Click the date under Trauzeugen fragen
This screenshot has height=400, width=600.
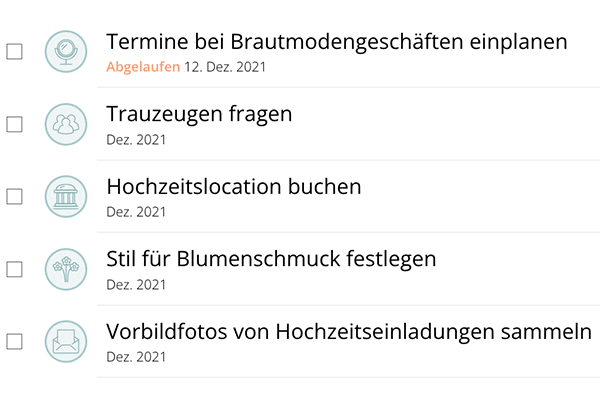(136, 139)
